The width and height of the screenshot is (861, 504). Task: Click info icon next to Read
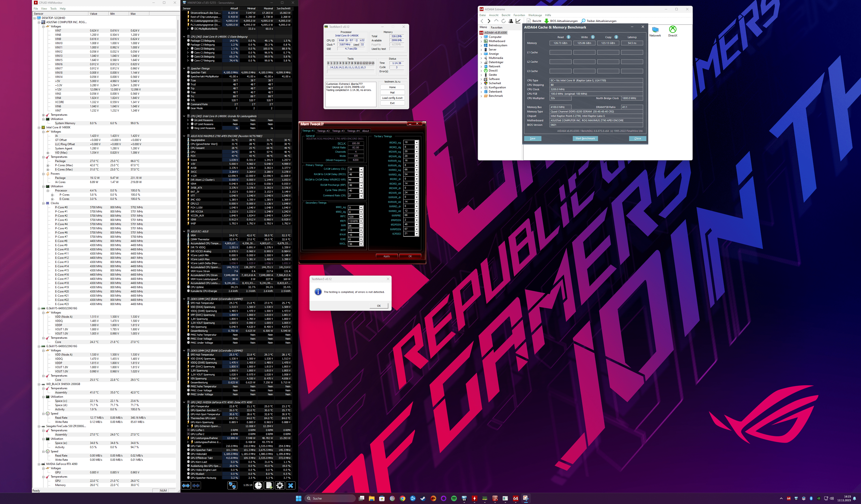pos(569,37)
